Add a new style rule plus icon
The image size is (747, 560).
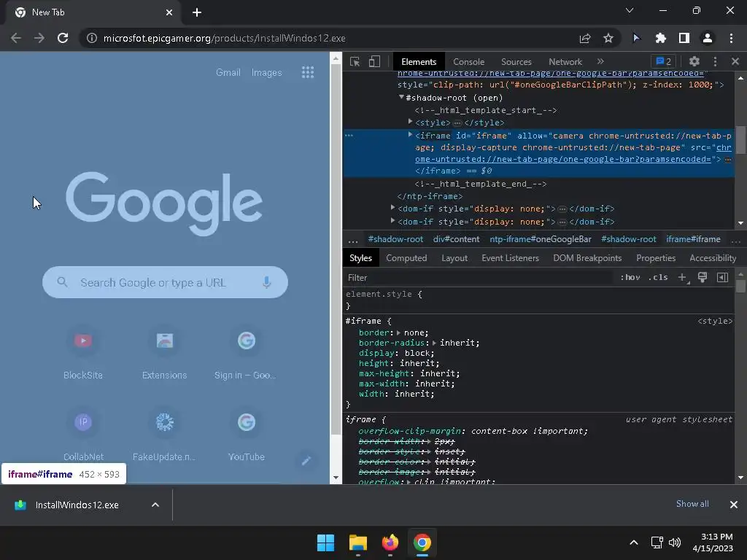coord(683,277)
